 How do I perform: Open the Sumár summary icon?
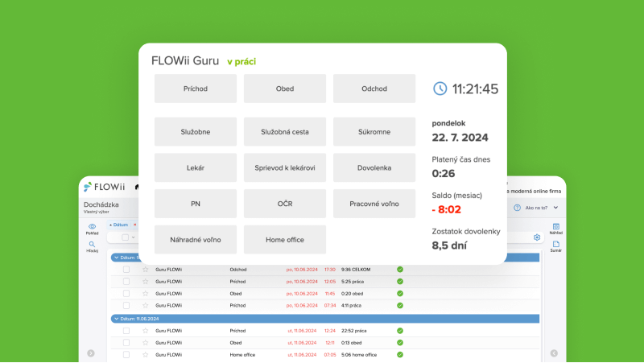556,244
